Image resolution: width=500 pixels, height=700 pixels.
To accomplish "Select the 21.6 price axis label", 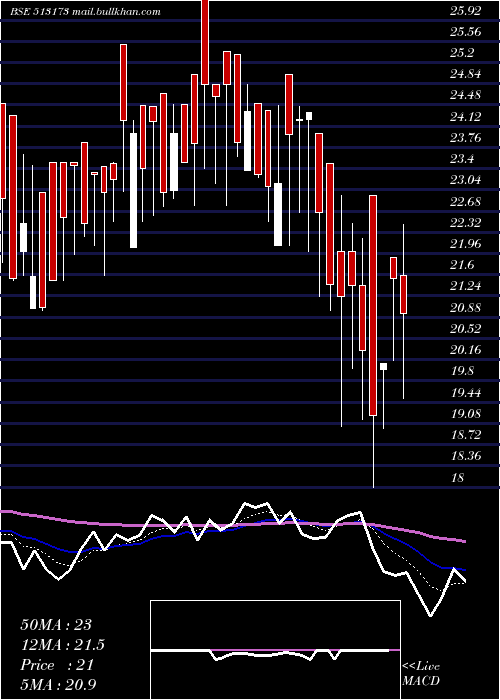I will pos(462,265).
